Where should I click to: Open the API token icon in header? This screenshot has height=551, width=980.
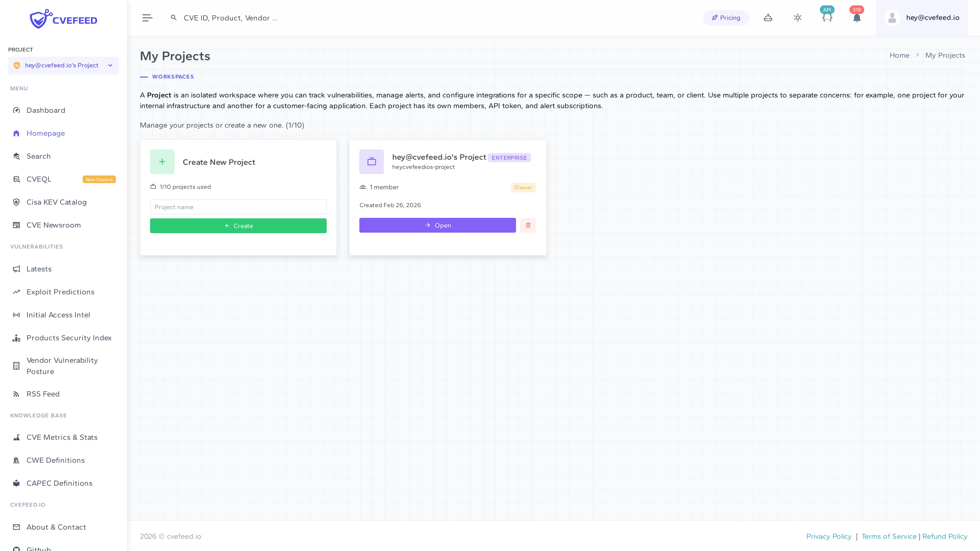click(x=827, y=18)
